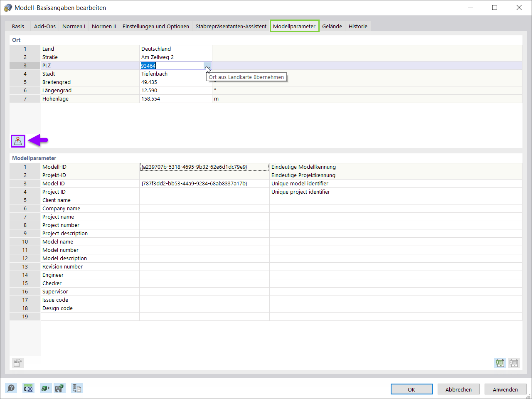The height and width of the screenshot is (399, 532).
Task: Open the units and decimals 0,00 icon
Action: click(28, 388)
